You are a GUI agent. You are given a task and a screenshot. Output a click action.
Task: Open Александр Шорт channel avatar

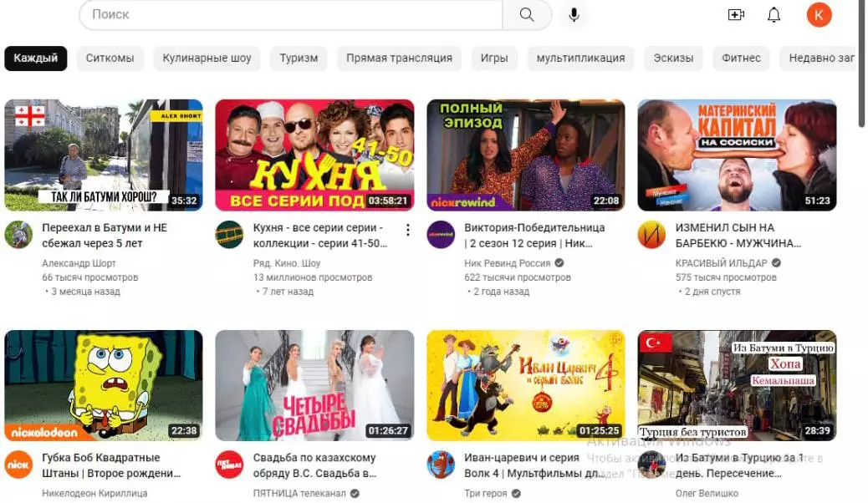point(18,235)
